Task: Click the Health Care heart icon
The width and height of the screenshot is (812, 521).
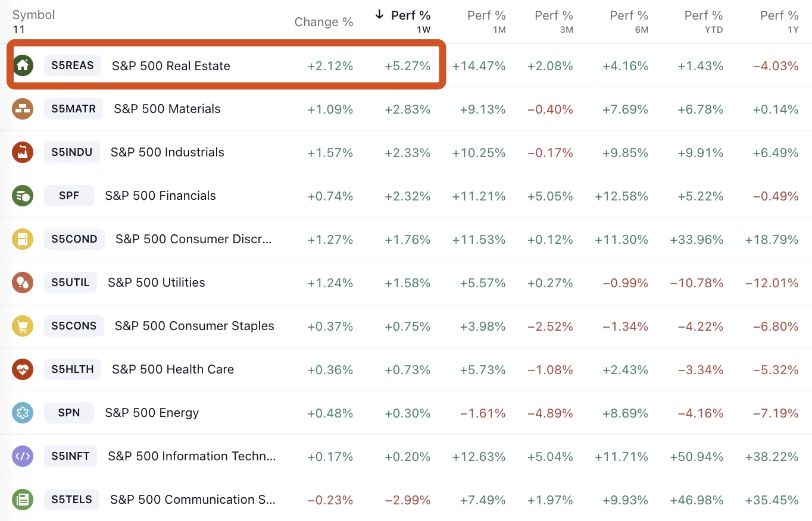Action: pos(23,369)
